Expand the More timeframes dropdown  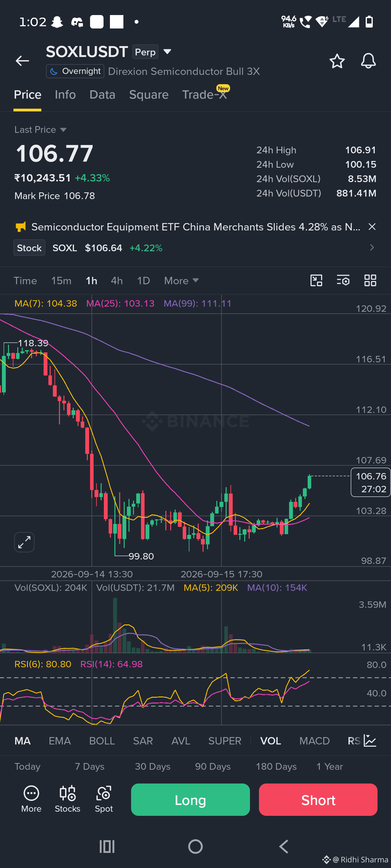click(x=181, y=281)
